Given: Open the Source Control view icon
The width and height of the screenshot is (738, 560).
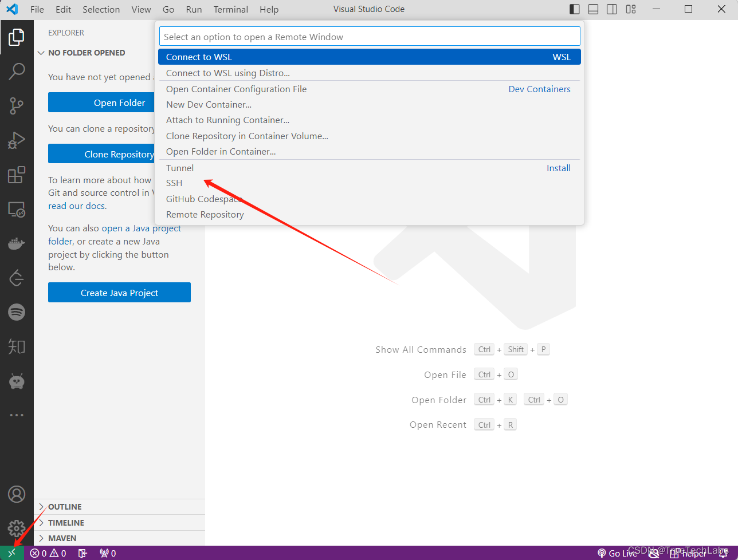Looking at the screenshot, I should click(x=17, y=106).
